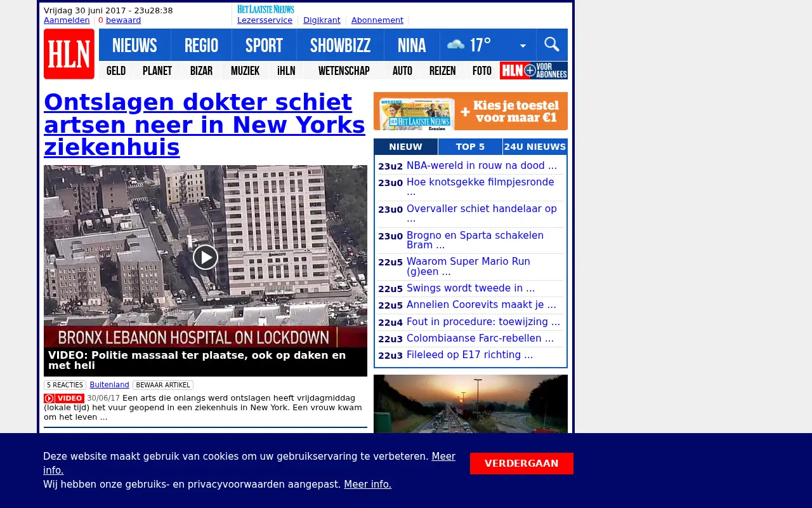Open the iHLN category
812x508 pixels.
point(286,70)
